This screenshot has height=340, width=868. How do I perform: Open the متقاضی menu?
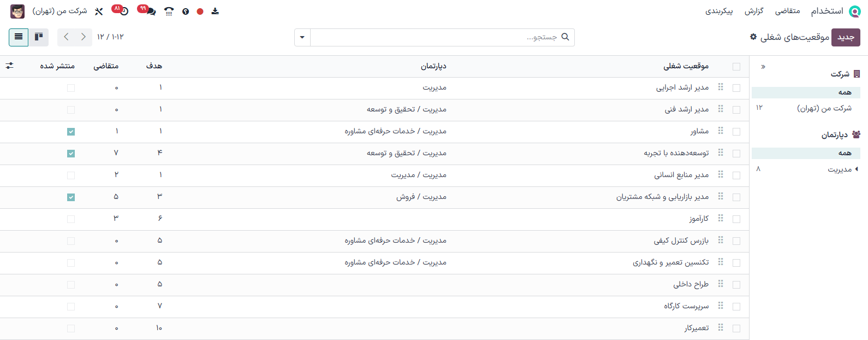coord(787,11)
